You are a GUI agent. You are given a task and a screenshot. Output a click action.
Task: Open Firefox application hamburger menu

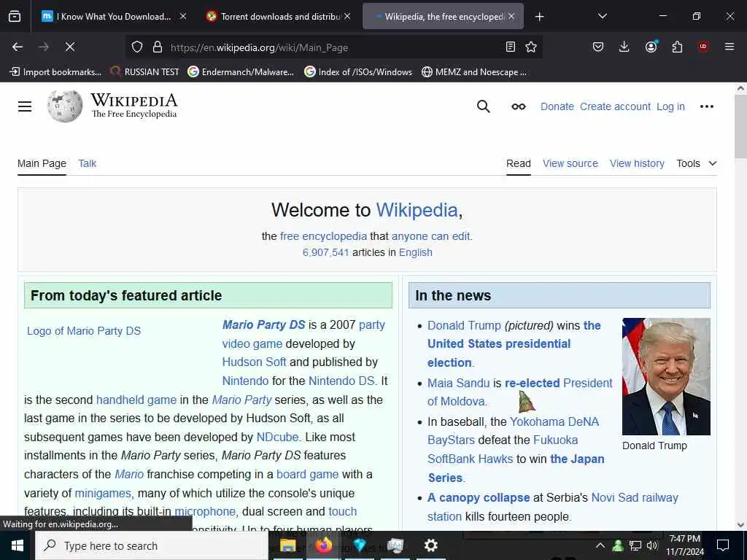point(729,47)
